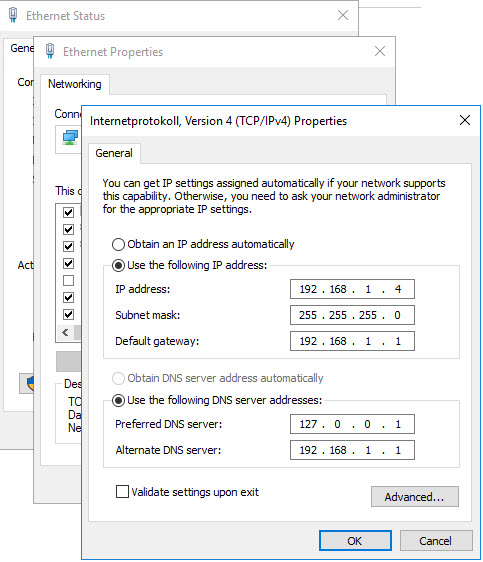Close the Ethernet Status window
This screenshot has width=483, height=562.
point(343,15)
